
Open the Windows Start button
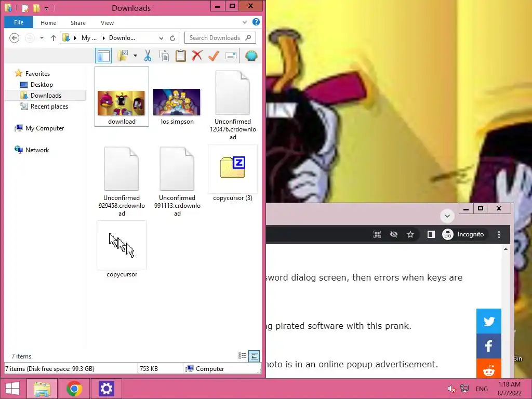point(12,389)
